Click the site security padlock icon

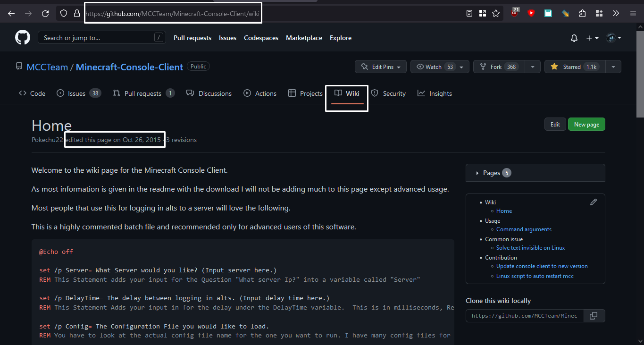76,13
